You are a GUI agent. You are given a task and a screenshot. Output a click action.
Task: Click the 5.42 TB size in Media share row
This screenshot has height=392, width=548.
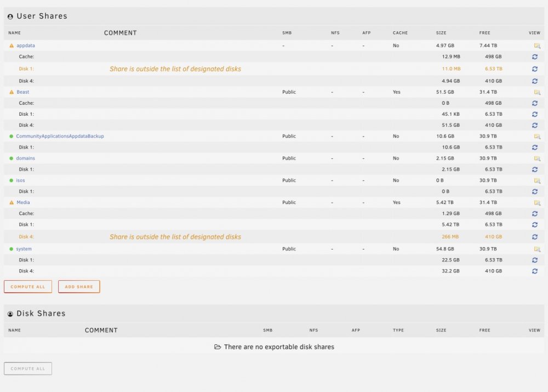click(444, 202)
